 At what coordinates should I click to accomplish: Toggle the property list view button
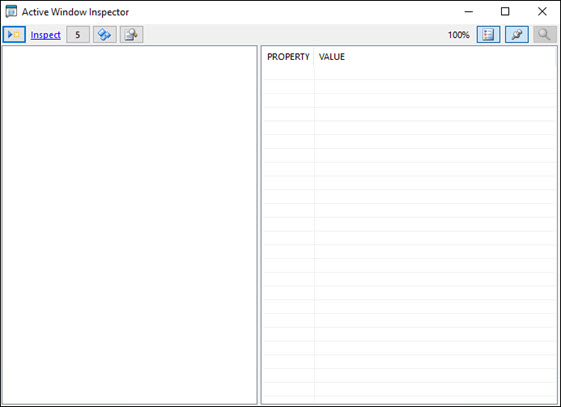[x=488, y=35]
